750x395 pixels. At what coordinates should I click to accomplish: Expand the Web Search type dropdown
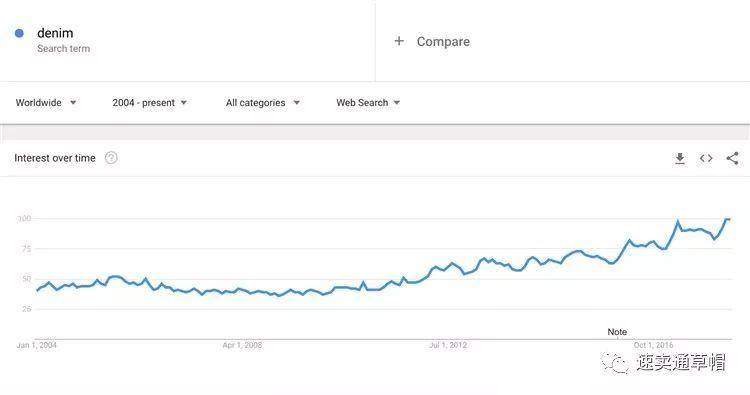[368, 102]
